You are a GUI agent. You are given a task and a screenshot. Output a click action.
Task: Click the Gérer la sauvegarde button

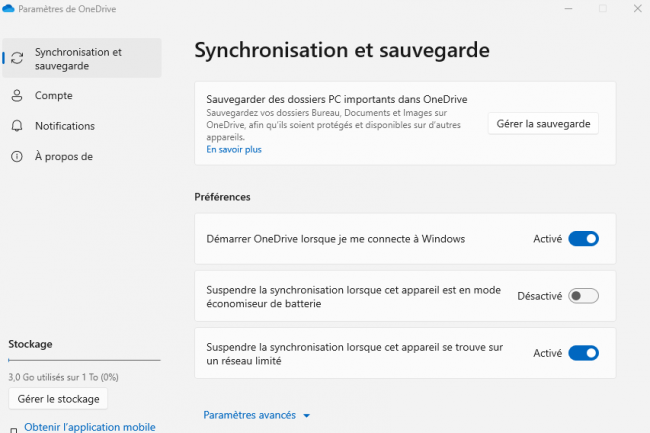tap(544, 124)
